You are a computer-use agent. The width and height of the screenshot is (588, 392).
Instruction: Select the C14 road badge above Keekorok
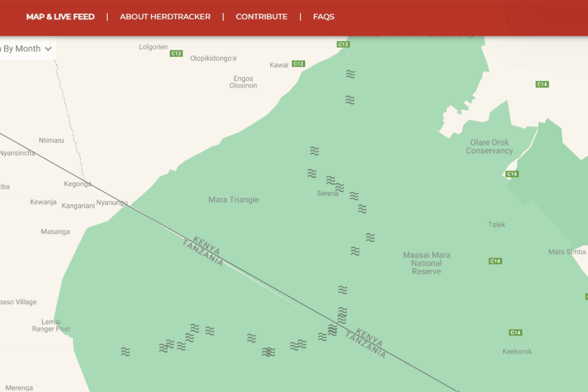pos(515,333)
